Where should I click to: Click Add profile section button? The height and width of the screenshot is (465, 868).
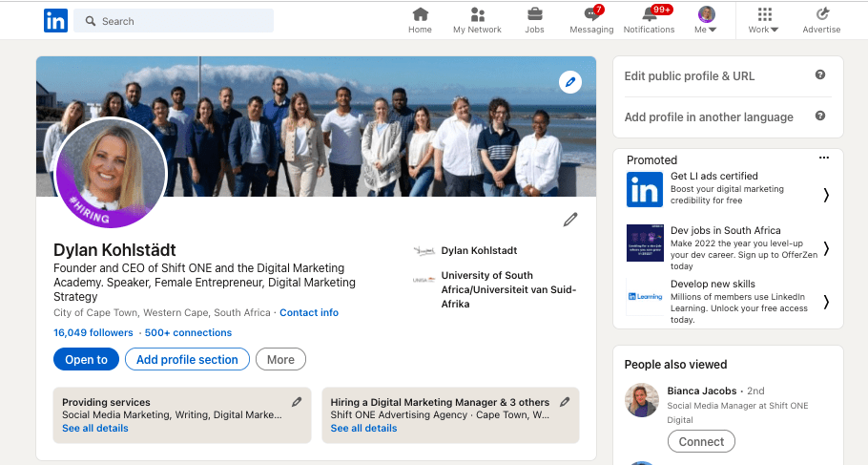pos(187,359)
